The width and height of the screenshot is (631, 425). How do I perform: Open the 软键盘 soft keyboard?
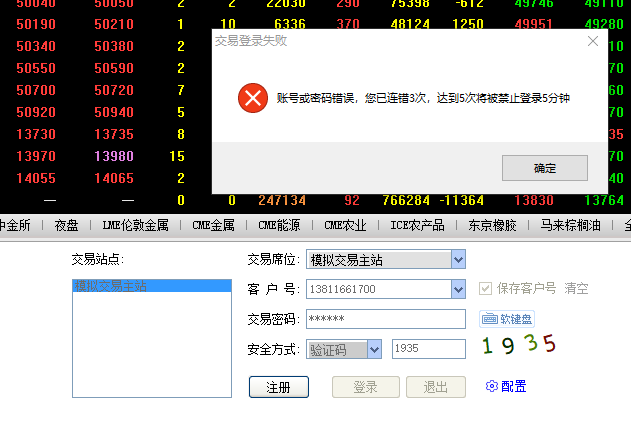tap(507, 319)
